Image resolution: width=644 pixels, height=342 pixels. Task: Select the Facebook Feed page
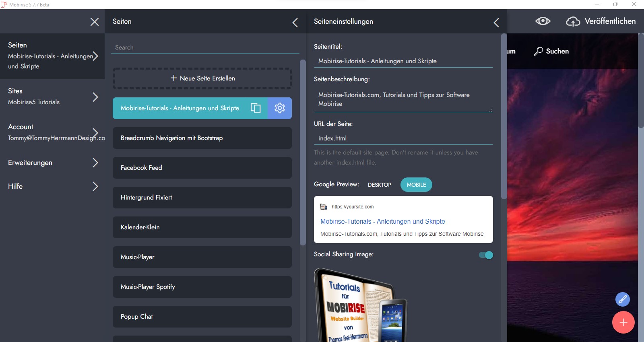click(x=202, y=168)
